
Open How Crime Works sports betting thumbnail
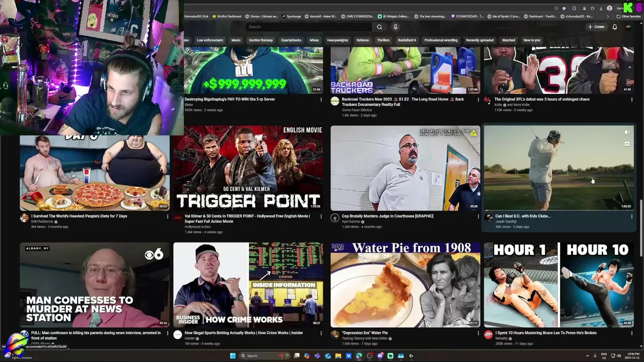[x=249, y=285]
